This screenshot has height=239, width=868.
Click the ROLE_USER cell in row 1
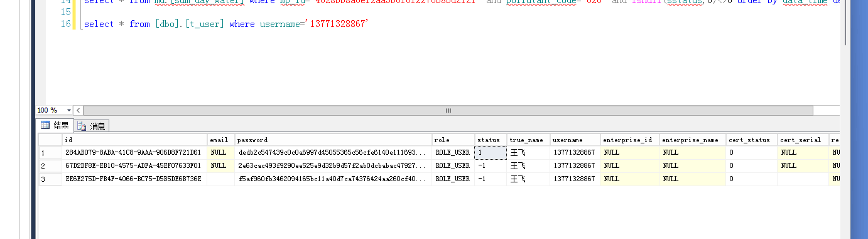click(453, 152)
